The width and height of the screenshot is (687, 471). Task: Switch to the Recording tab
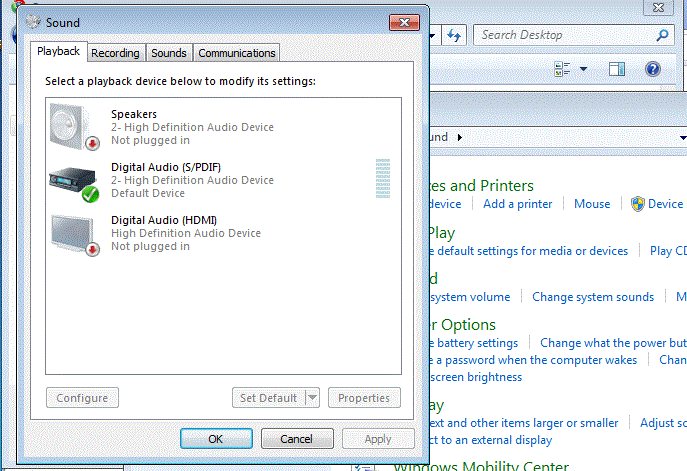tap(115, 53)
